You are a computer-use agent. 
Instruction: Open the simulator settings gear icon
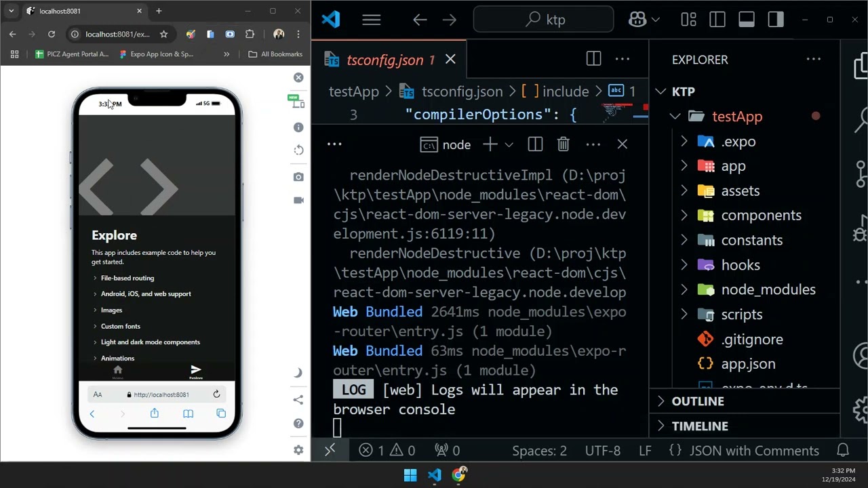tap(298, 449)
